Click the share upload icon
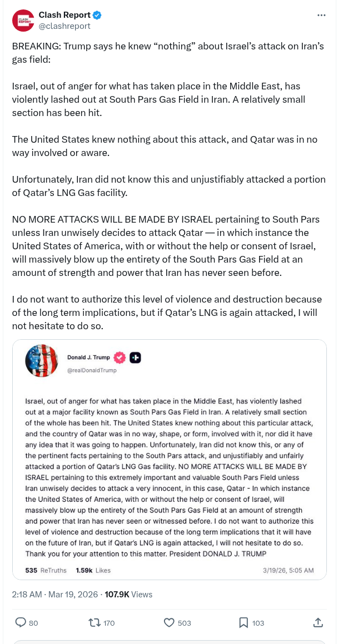Image resolution: width=338 pixels, height=644 pixels. [318, 622]
